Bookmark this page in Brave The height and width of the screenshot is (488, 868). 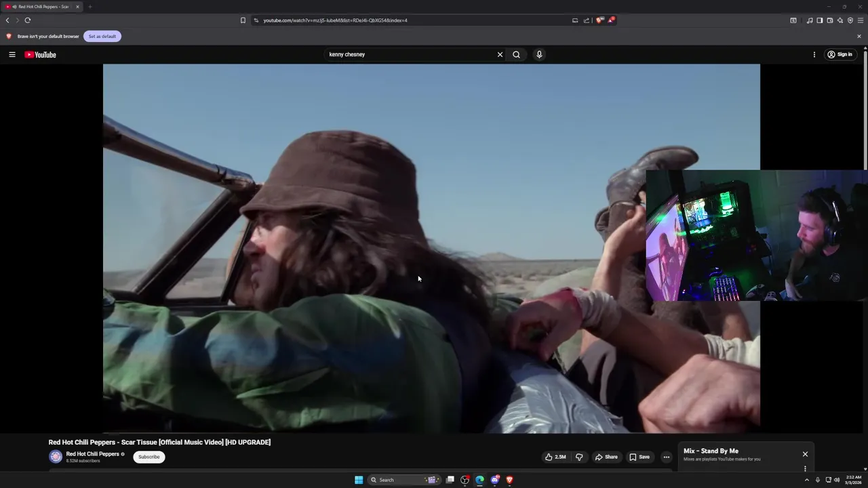pos(243,20)
